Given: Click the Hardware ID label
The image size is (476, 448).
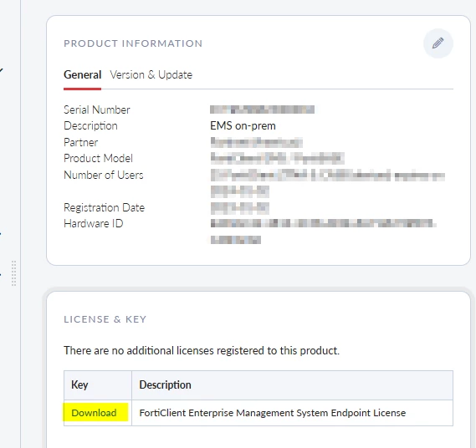Looking at the screenshot, I should click(93, 223).
